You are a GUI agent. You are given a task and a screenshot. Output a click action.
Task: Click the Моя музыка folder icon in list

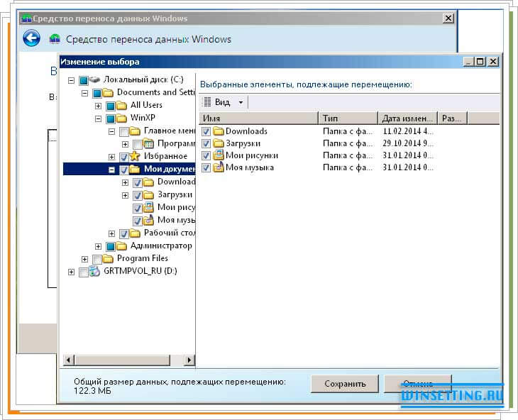pos(219,167)
